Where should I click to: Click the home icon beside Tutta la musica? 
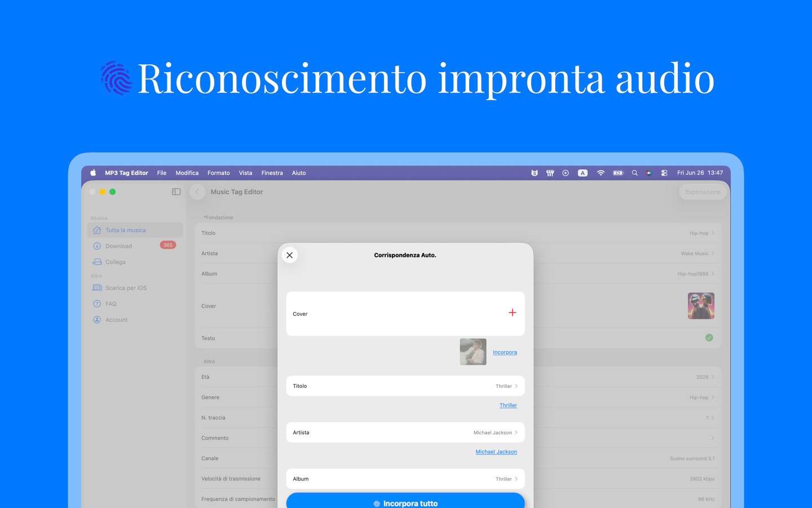click(97, 230)
